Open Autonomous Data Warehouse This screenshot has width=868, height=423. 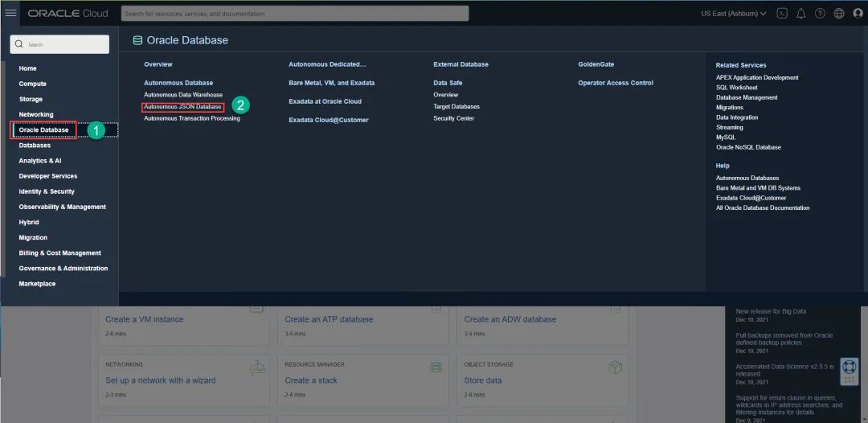[x=183, y=95]
